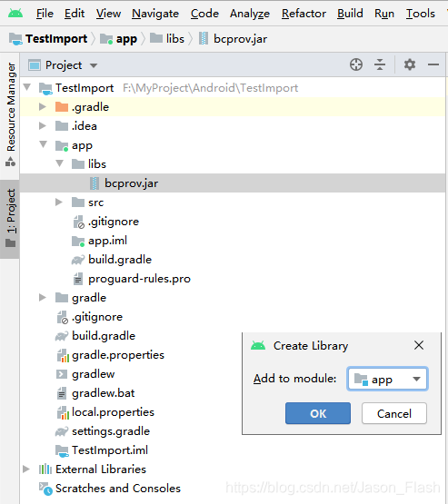Open the Analyze menu
The image size is (448, 504).
click(x=250, y=14)
